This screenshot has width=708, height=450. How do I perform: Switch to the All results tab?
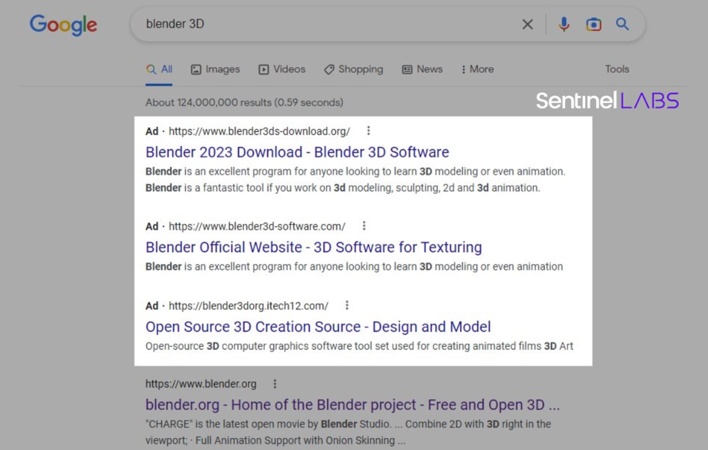pyautogui.click(x=159, y=70)
